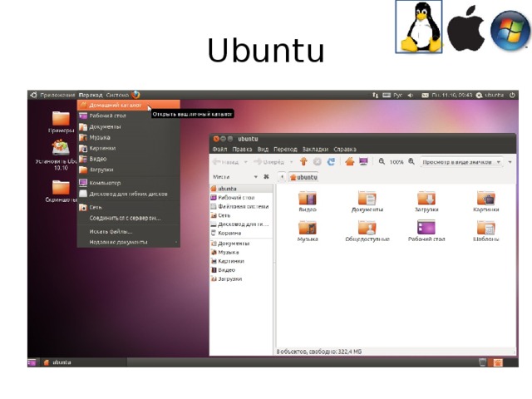This screenshot has height=399, width=532.
Task: Open the Правка menu
Action: (x=242, y=150)
